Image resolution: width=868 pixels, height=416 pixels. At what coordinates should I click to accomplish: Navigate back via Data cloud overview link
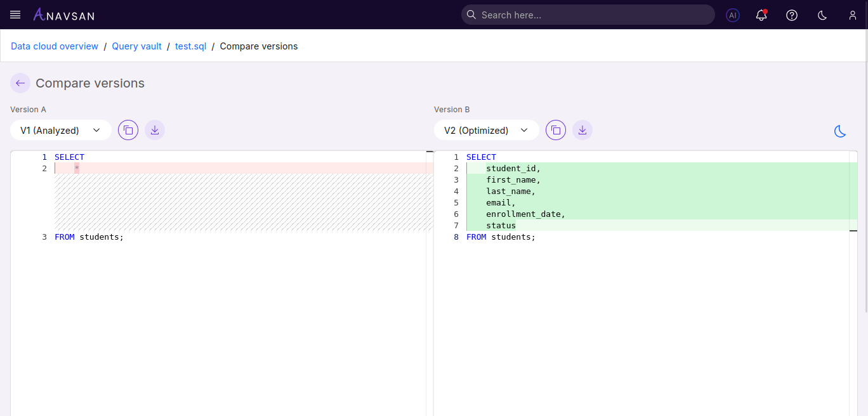tap(54, 46)
